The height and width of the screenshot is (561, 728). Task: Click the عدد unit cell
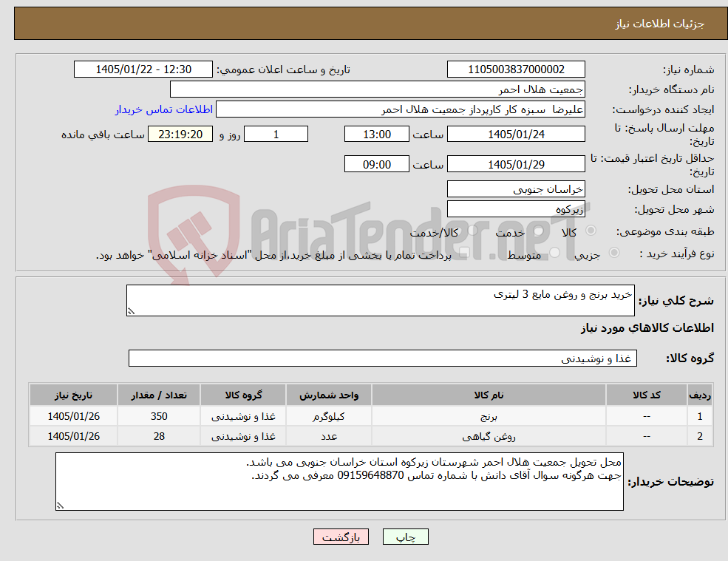click(x=329, y=437)
